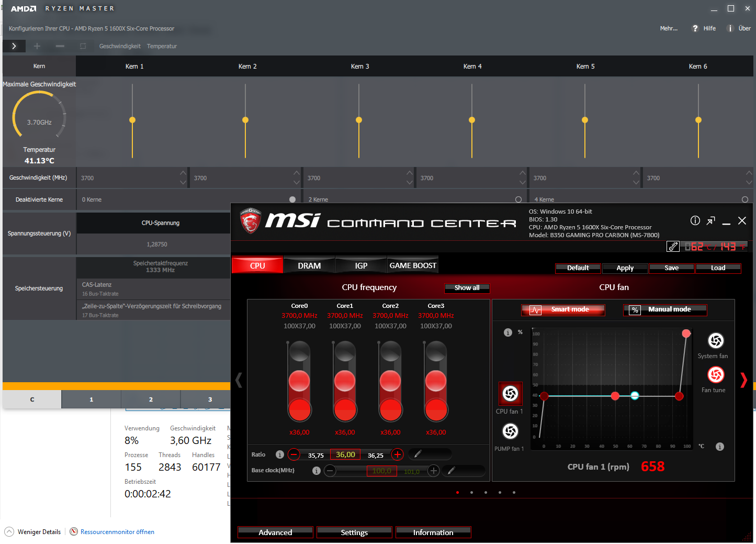Open the Über info icon

[730, 28]
